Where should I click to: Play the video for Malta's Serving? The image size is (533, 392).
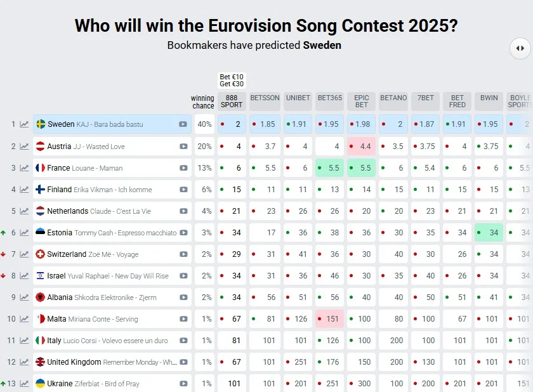[183, 319]
